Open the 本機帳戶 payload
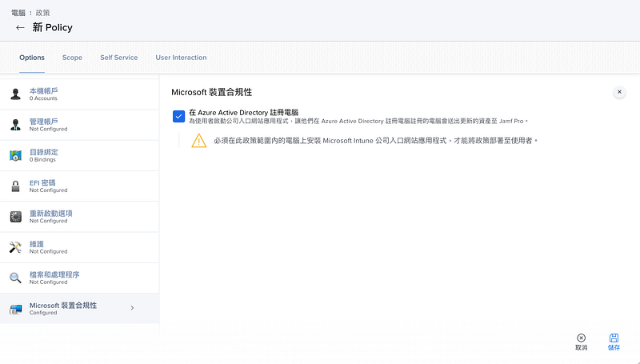Screen dimensions: 640x364 pos(79,94)
